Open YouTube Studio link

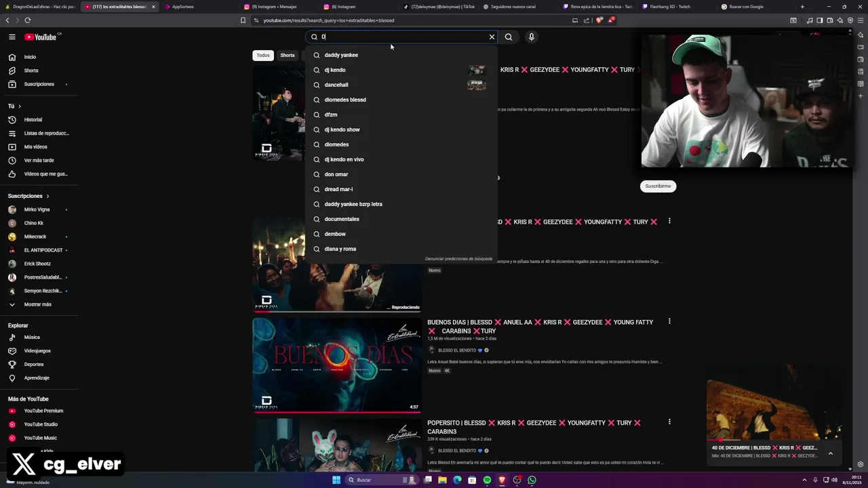[39, 424]
